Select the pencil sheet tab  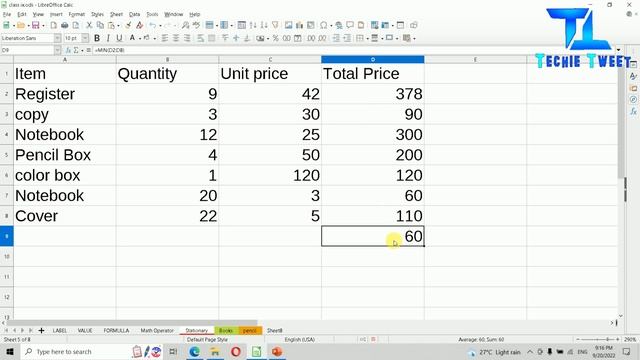[249, 330]
